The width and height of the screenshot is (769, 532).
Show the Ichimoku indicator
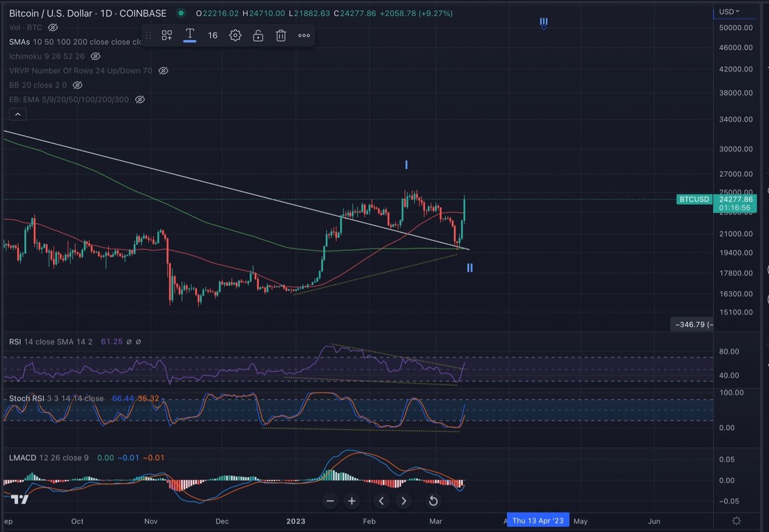pos(95,56)
